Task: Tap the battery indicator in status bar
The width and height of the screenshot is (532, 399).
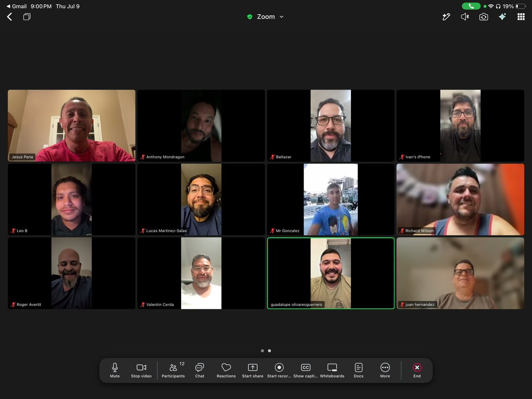Action: pos(520,6)
